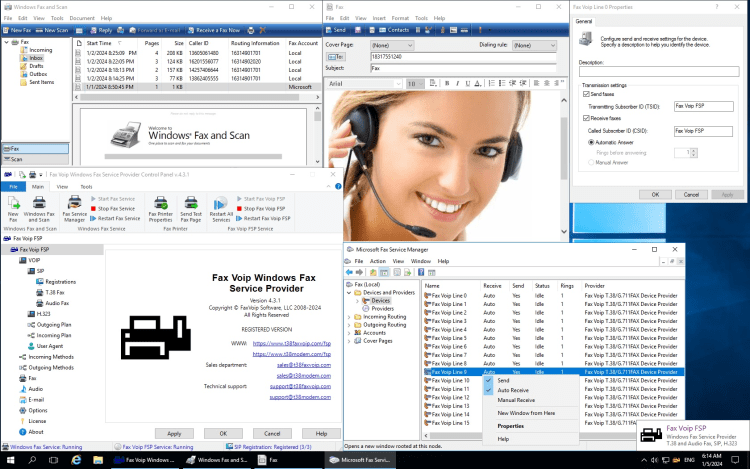
Task: Choose Manual Receive in context menu
Action: tap(531, 400)
